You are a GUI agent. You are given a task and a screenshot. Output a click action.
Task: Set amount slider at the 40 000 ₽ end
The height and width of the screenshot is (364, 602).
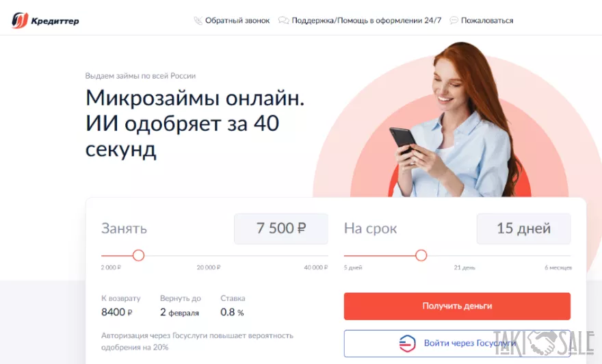(x=328, y=255)
